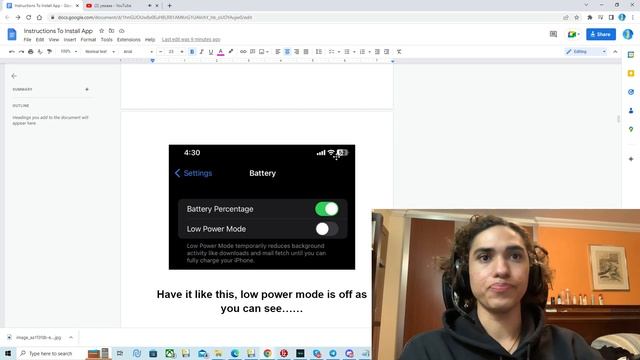Click the Checklist icon
Screen dimensions: 640x360
(331, 52)
